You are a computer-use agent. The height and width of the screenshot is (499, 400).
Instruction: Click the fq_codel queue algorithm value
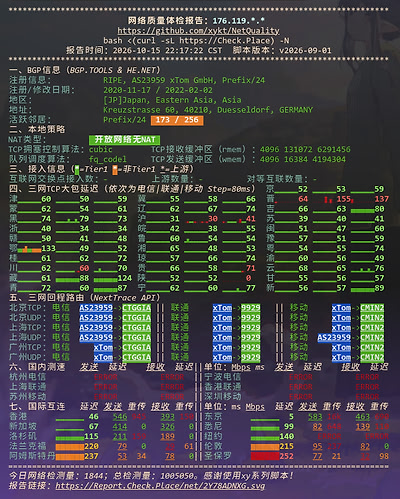click(x=108, y=159)
